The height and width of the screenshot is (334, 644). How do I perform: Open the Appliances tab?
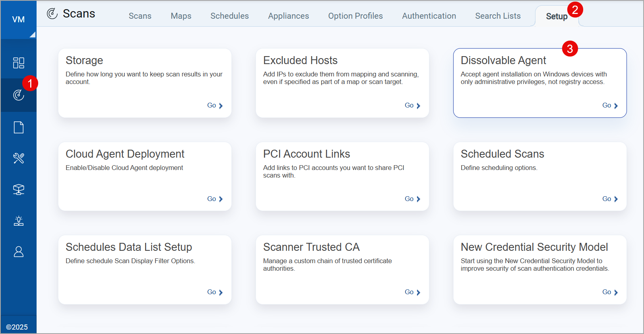click(x=288, y=16)
